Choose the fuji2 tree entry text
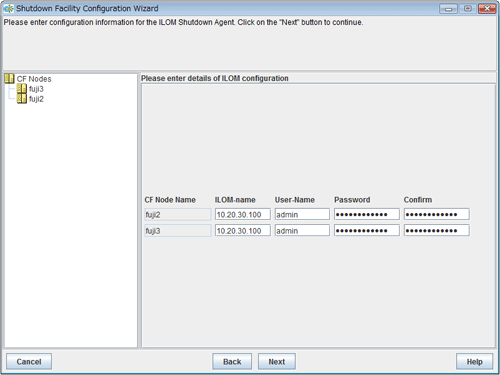Viewport: 500px width, 375px height. click(x=36, y=99)
